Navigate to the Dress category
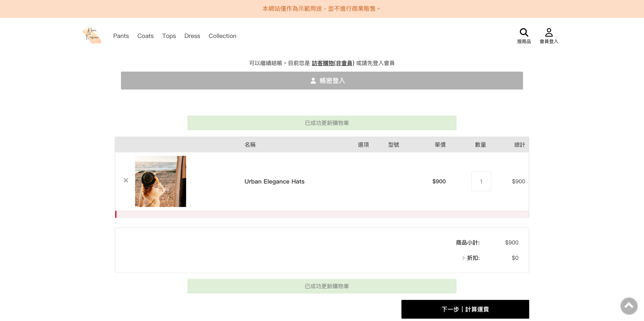Screen dimensions: 644x321 coord(192,36)
